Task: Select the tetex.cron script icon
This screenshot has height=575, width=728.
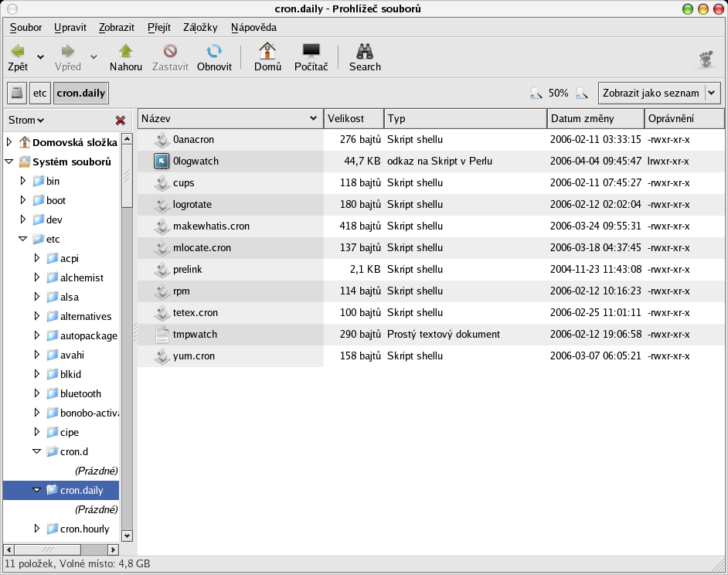Action: (162, 312)
